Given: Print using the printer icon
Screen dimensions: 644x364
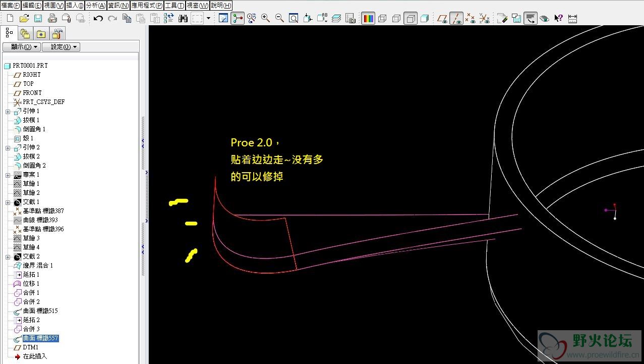Looking at the screenshot, I should 52,18.
